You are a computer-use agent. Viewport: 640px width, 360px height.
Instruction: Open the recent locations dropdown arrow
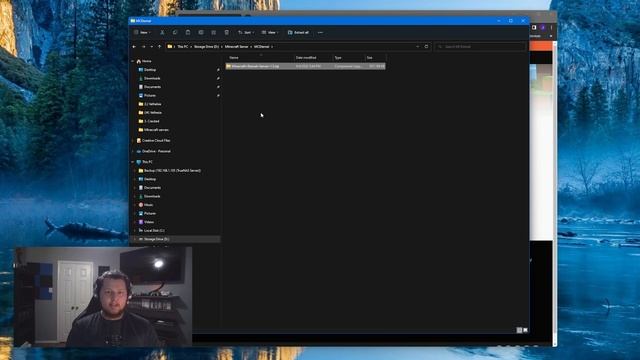[x=151, y=47]
